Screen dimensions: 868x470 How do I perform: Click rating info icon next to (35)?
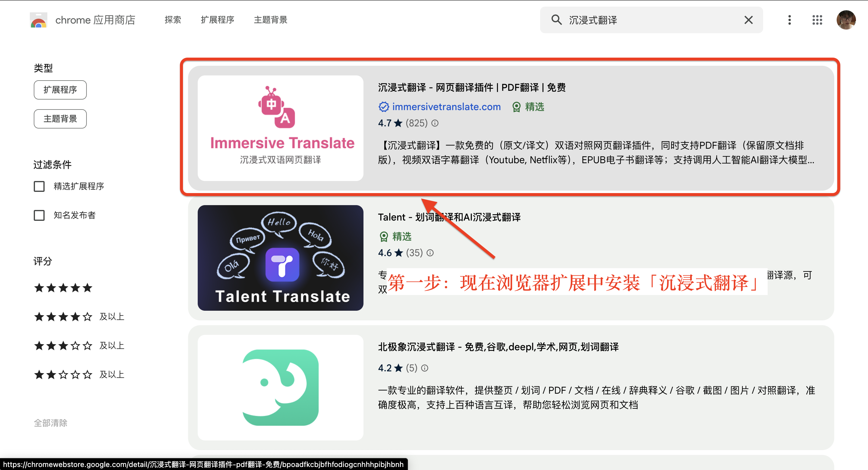pyautogui.click(x=430, y=253)
